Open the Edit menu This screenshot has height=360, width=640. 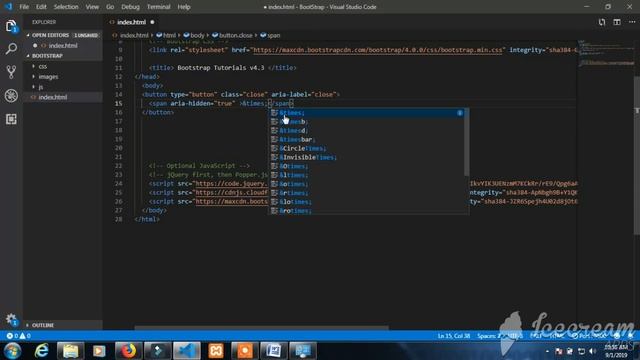(x=41, y=7)
